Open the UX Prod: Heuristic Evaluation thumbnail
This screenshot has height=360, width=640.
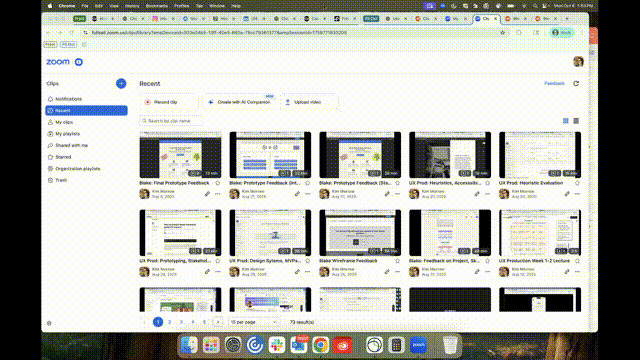pyautogui.click(x=540, y=155)
